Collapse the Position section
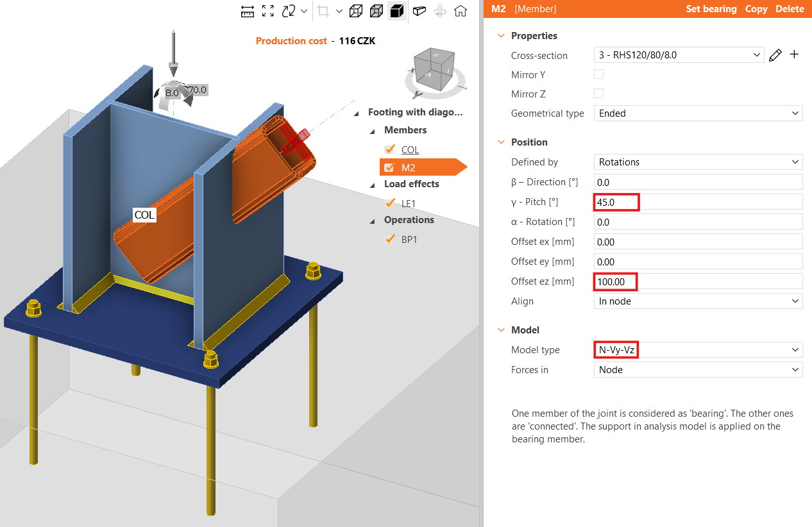The image size is (812, 527). [501, 142]
